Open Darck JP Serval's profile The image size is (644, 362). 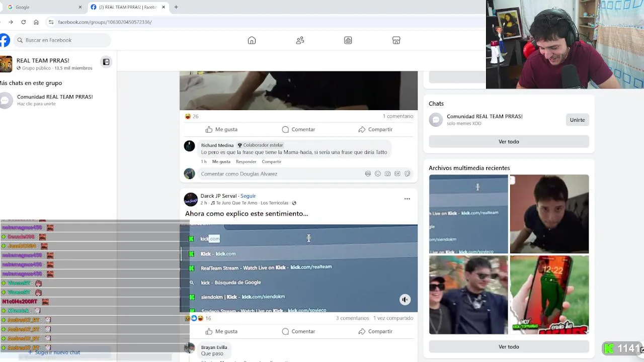[x=218, y=196]
